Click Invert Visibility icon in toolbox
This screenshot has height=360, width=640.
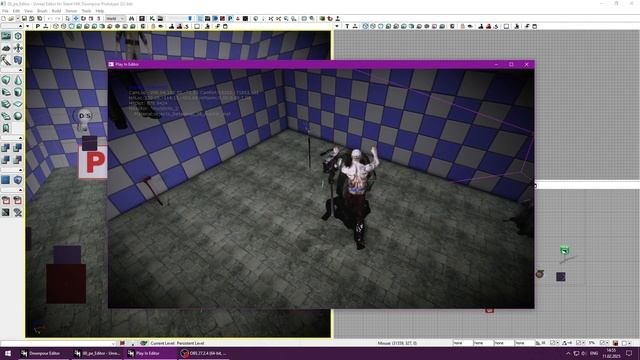(x=6, y=212)
